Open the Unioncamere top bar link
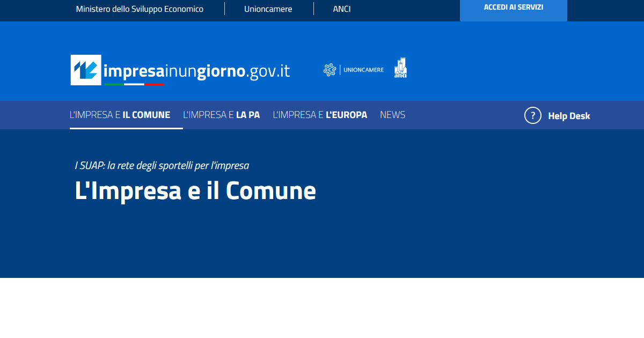This screenshot has width=644, height=338. 268,9
